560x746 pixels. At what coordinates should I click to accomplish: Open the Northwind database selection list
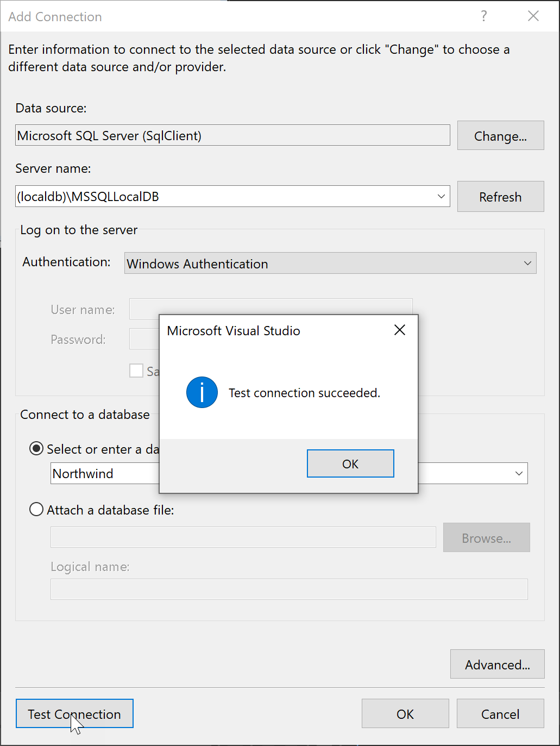point(518,473)
